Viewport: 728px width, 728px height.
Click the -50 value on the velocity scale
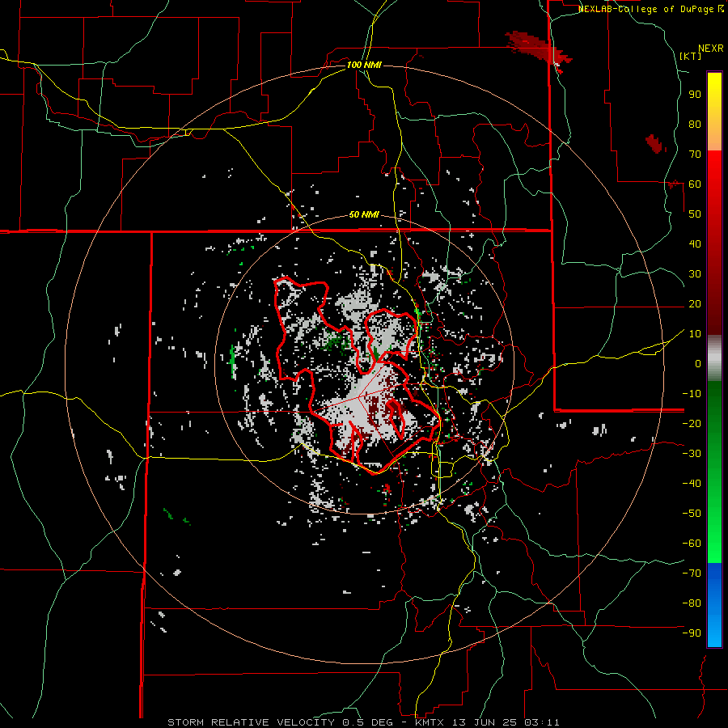(692, 514)
